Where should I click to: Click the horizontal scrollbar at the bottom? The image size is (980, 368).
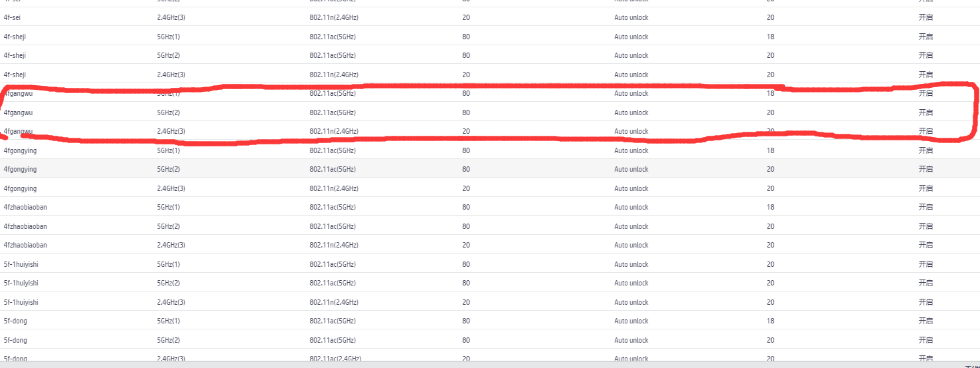point(466,364)
